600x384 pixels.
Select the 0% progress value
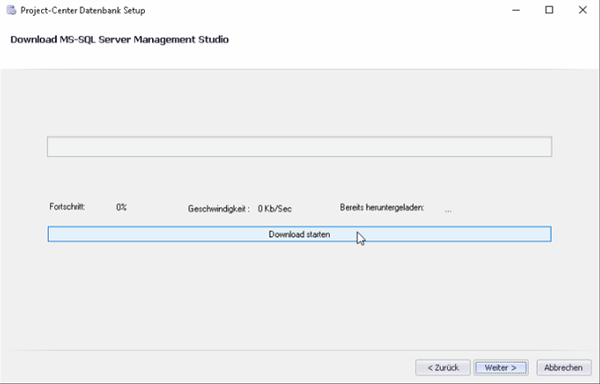point(121,207)
